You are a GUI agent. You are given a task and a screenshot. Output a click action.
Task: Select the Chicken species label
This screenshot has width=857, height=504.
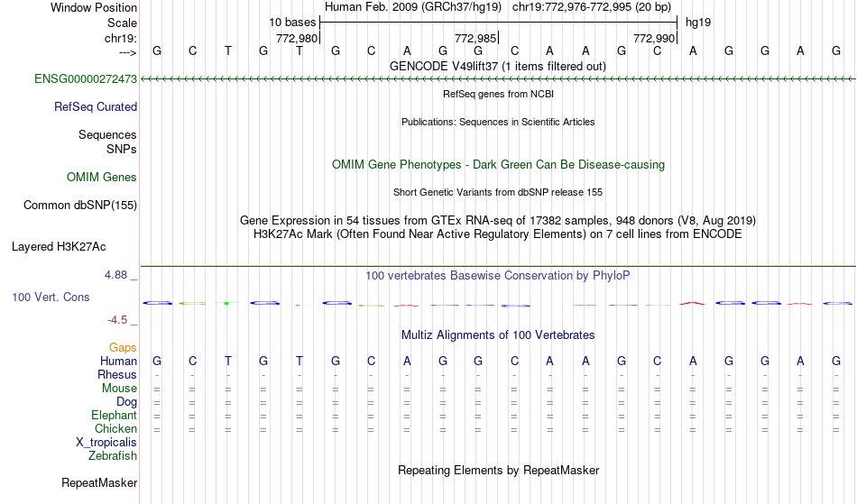[x=115, y=428]
